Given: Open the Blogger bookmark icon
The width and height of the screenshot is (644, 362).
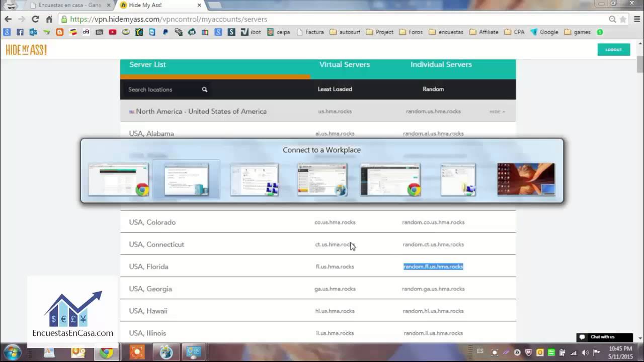Looking at the screenshot, I should pos(60,32).
